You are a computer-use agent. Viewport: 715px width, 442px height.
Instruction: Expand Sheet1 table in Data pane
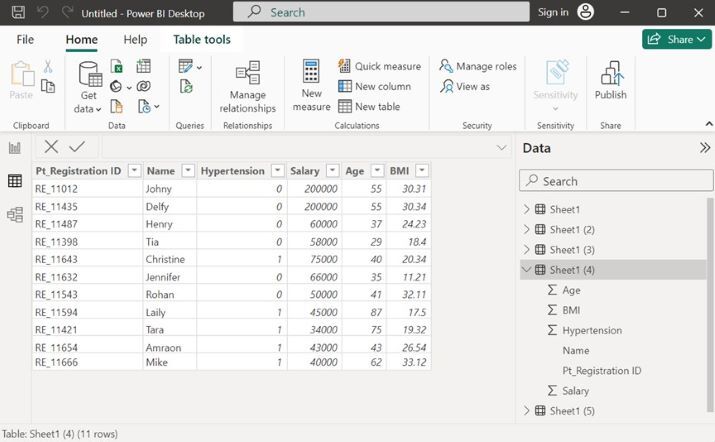point(526,209)
